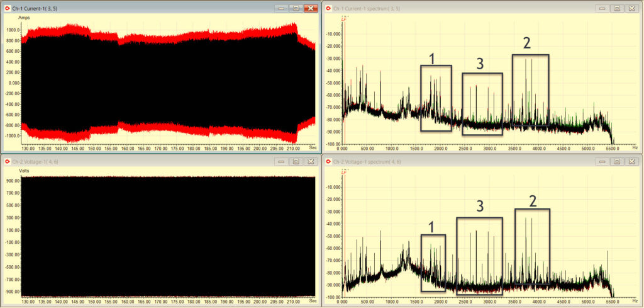The image size is (644, 308).
Task: Click the '0.000' amplitude tick in Current-1 window
Action: pos(15,83)
